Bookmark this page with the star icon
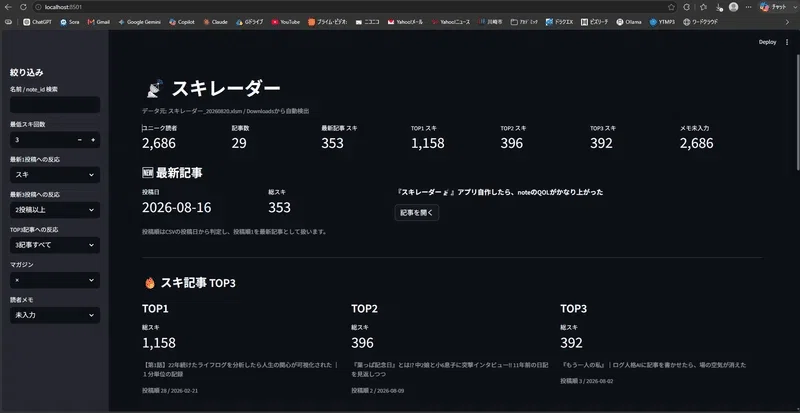This screenshot has width=800, height=413. pos(671,7)
